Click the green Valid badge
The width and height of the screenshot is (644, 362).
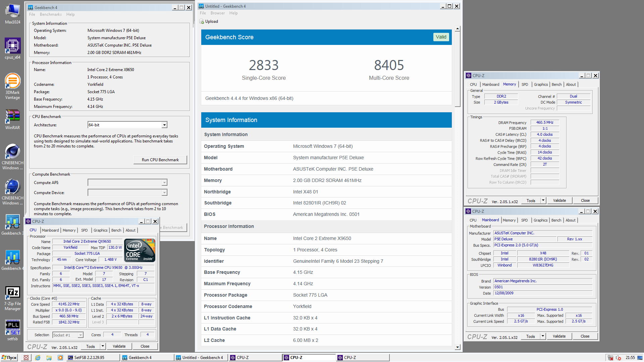(x=441, y=37)
